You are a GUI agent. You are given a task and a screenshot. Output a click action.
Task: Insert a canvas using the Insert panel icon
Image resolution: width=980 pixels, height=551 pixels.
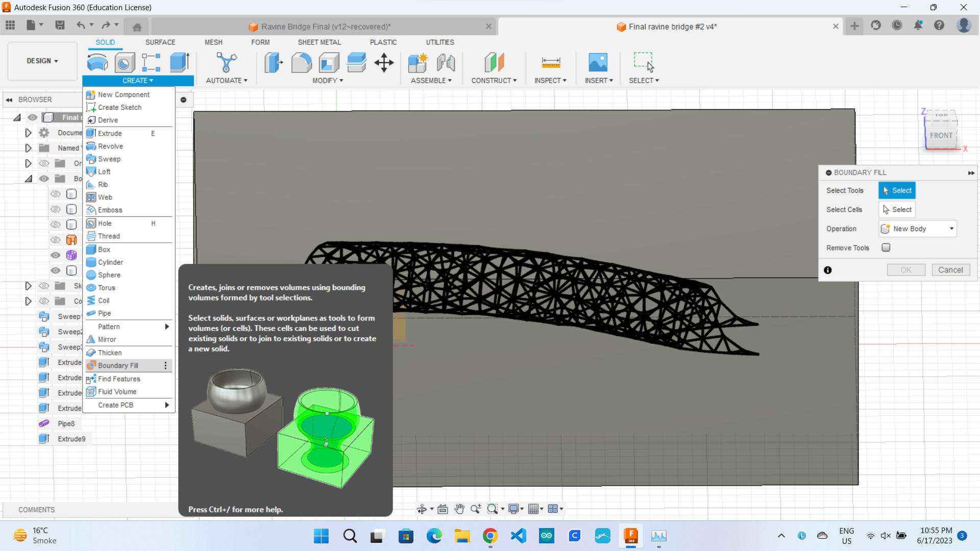598,62
